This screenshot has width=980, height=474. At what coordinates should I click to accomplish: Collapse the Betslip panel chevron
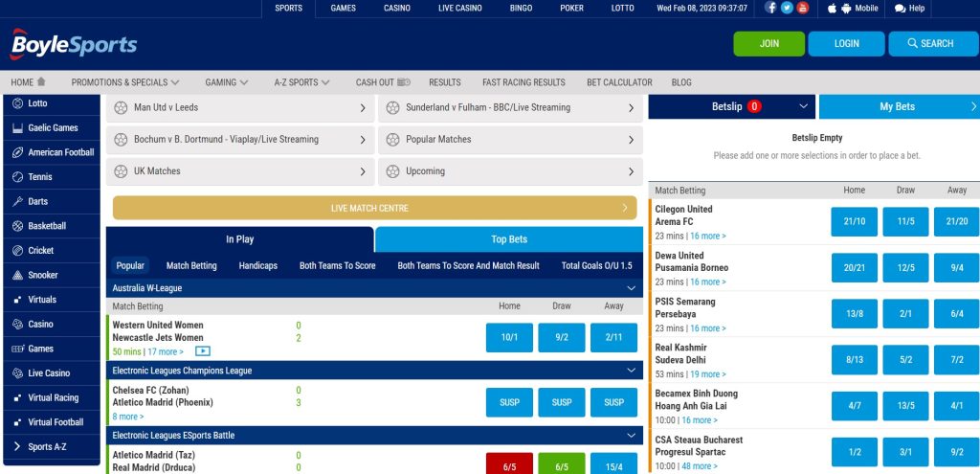[x=804, y=106]
